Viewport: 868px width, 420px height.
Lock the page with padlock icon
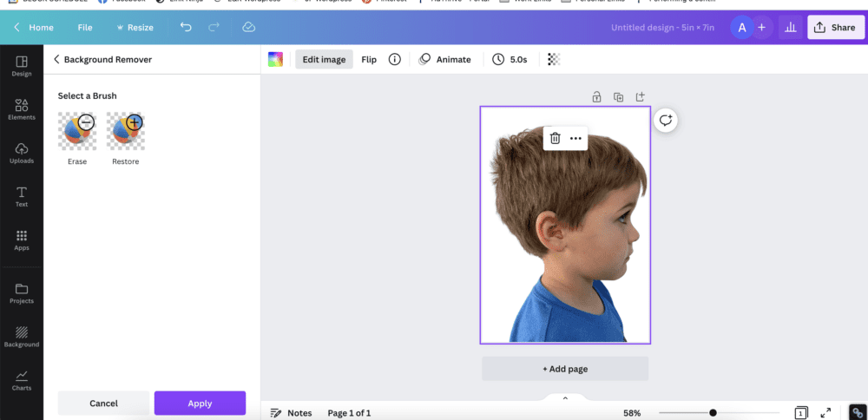597,97
